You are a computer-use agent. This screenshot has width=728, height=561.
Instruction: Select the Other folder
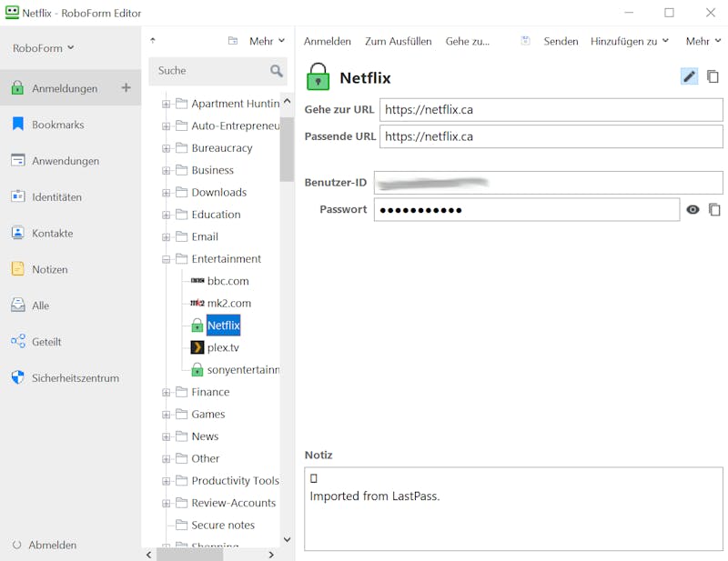click(x=206, y=458)
